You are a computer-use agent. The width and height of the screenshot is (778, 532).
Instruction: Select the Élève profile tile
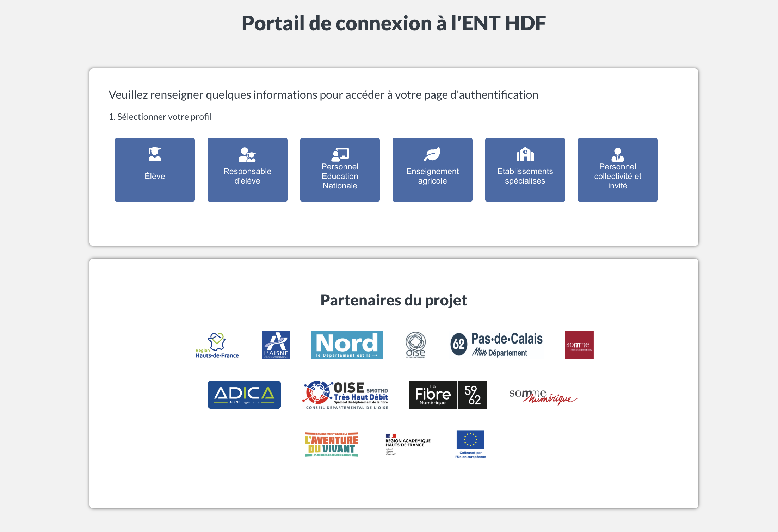click(155, 170)
